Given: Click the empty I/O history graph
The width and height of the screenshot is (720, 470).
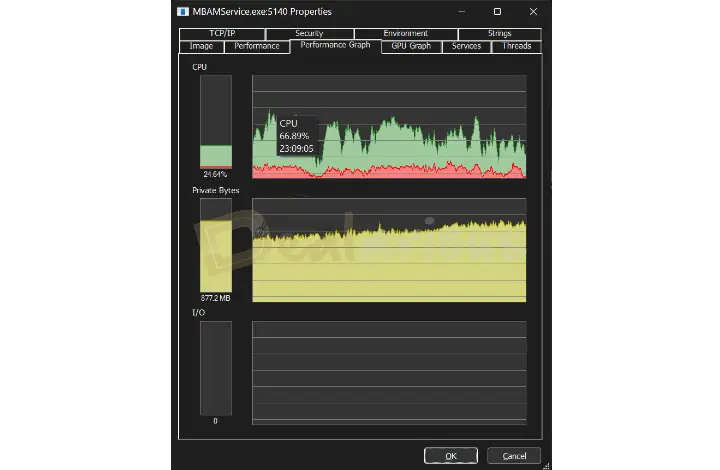Looking at the screenshot, I should tap(389, 372).
